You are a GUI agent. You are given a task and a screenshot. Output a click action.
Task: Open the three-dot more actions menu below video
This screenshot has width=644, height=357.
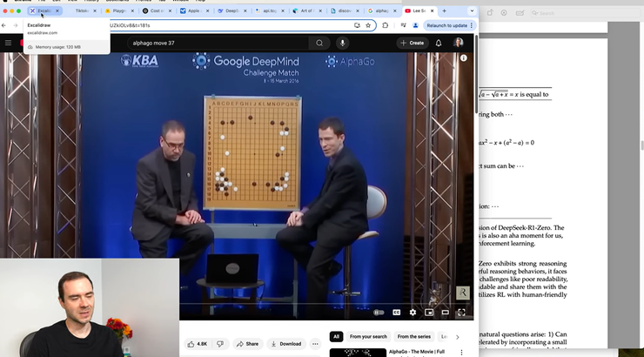coord(315,344)
